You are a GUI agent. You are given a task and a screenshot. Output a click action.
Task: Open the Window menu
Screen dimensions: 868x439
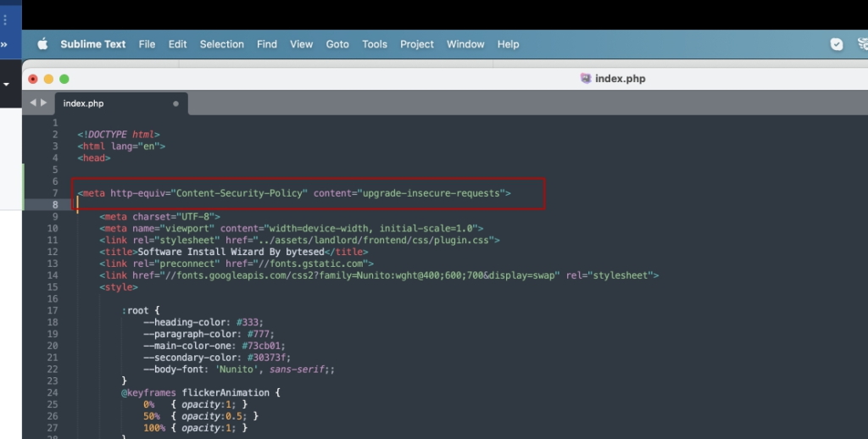click(x=465, y=44)
